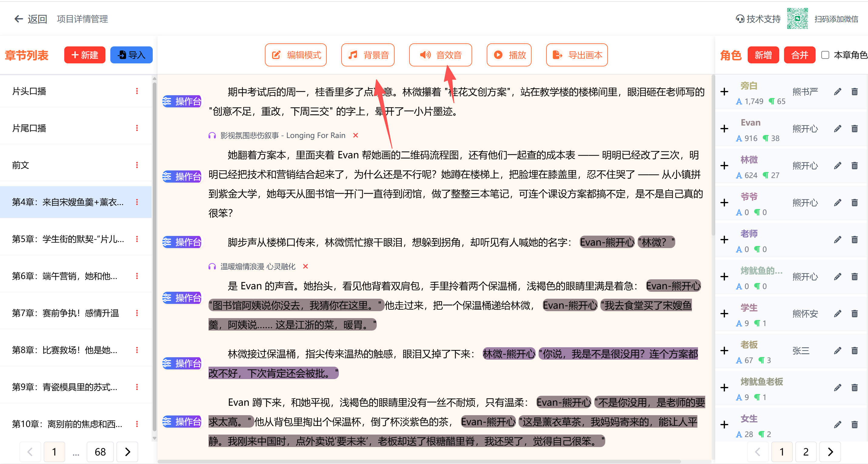
Task: Click the plus icon beside 林微 role
Action: [x=724, y=166]
